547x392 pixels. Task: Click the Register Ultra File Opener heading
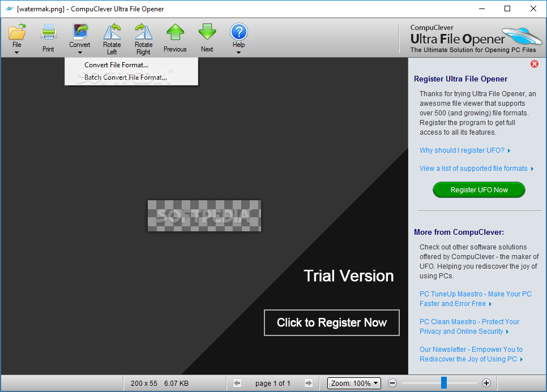(x=460, y=79)
